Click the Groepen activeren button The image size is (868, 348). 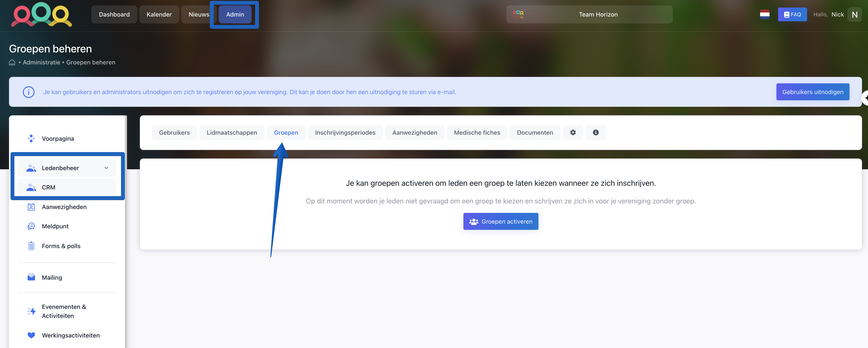[501, 221]
